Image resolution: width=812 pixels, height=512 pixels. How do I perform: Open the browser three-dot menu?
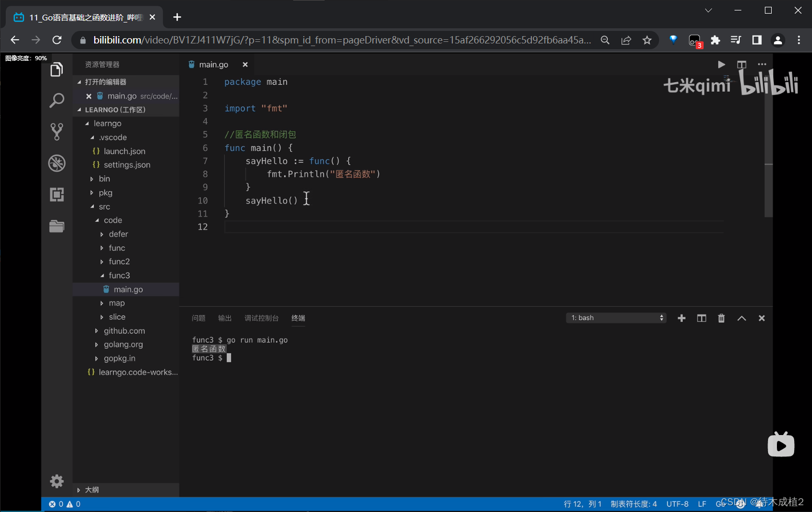point(799,40)
